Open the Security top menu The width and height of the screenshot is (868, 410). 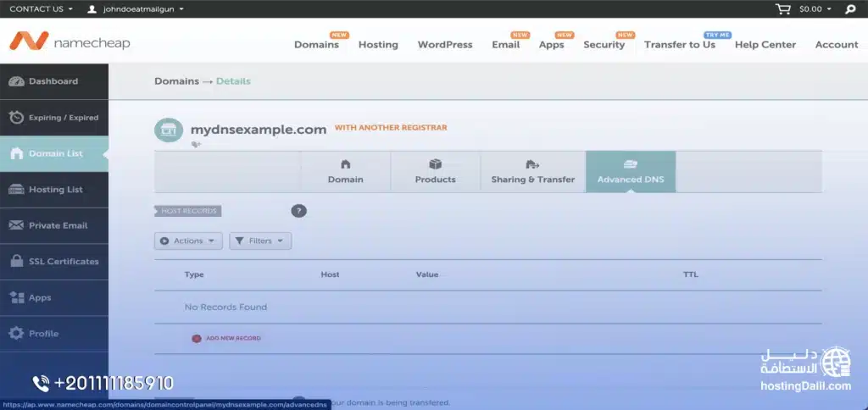point(604,45)
